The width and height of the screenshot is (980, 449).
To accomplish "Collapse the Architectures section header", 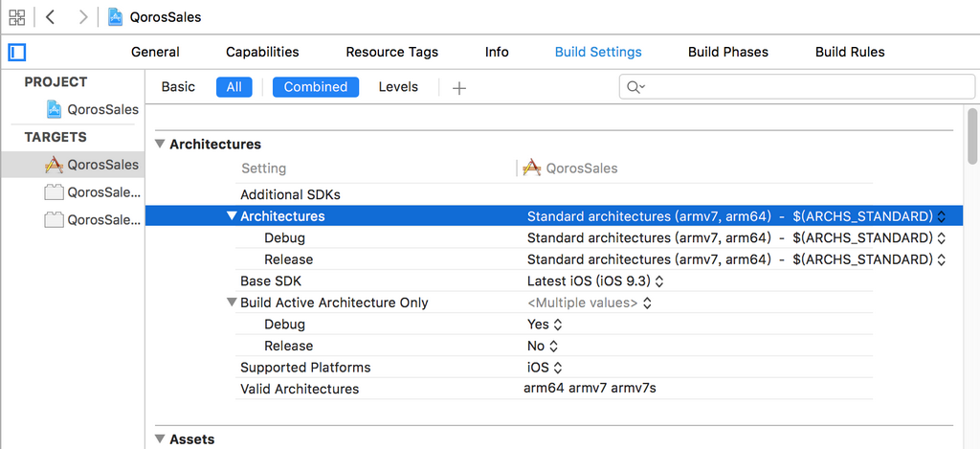I will (160, 145).
